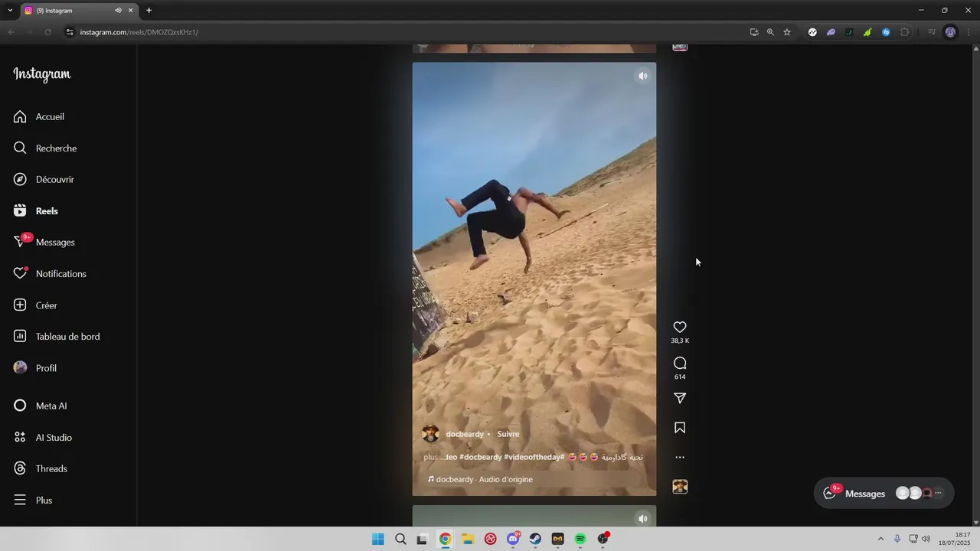Open the Chrome three-dot menu
Viewport: 980px width, 551px height.
tap(968, 32)
